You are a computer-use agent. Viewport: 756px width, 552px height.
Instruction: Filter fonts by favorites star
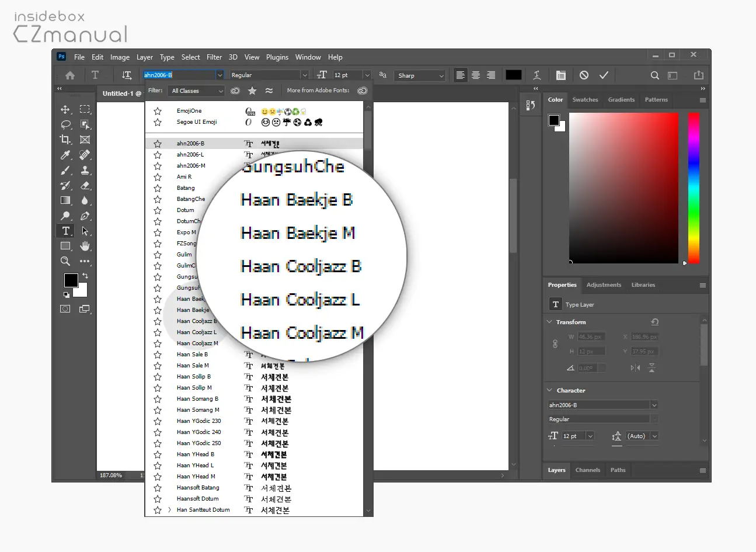[252, 91]
